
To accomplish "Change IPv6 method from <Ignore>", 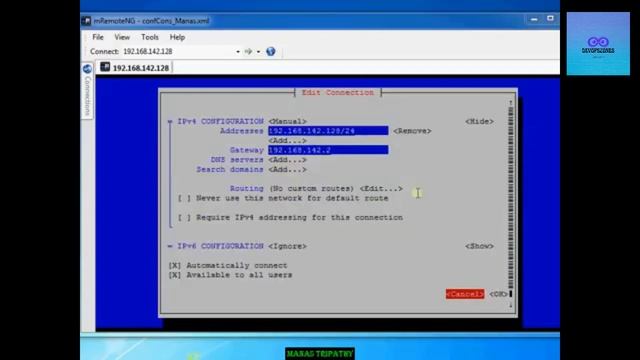I will click(x=287, y=246).
